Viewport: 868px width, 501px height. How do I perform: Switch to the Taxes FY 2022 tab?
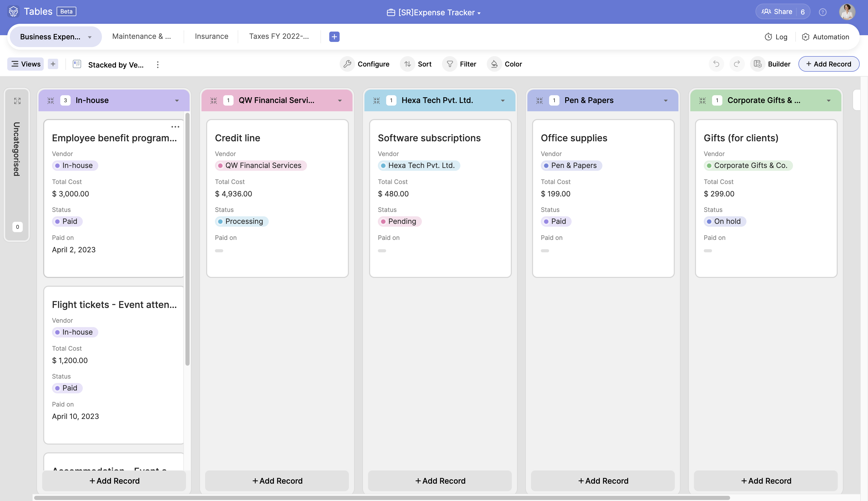coord(279,36)
